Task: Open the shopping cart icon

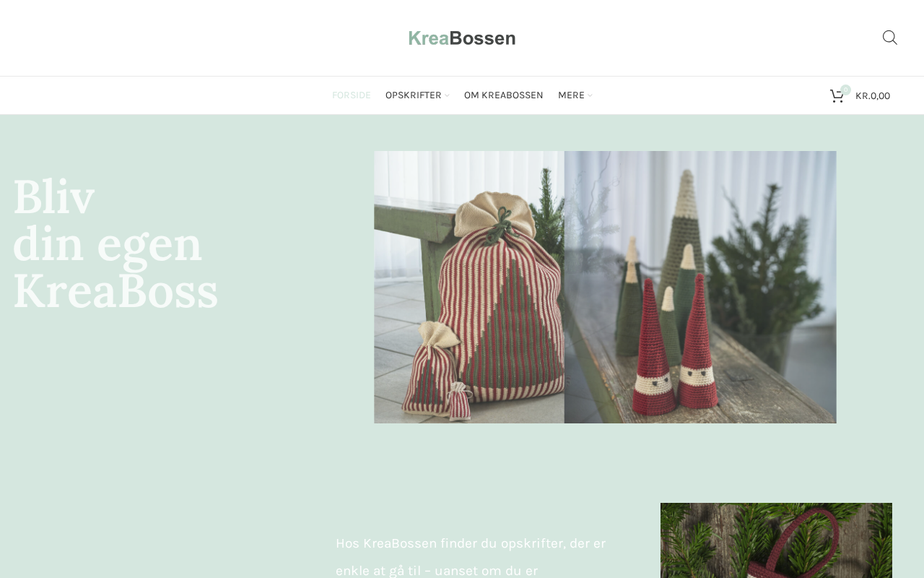Action: [837, 96]
